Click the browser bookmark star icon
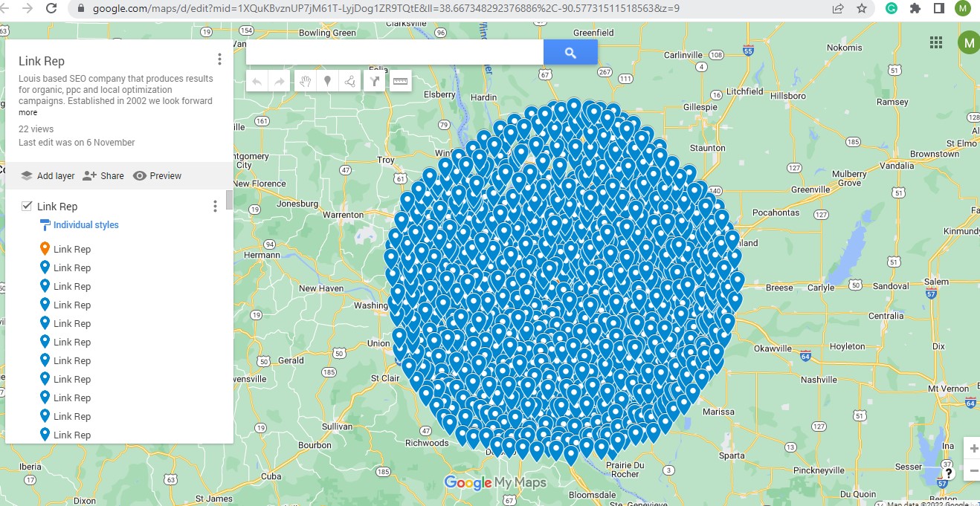 pyautogui.click(x=860, y=9)
